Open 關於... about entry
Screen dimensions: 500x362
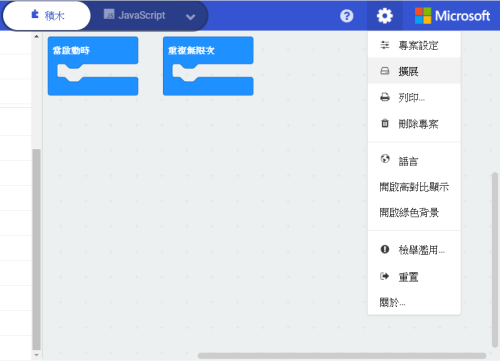(414, 302)
